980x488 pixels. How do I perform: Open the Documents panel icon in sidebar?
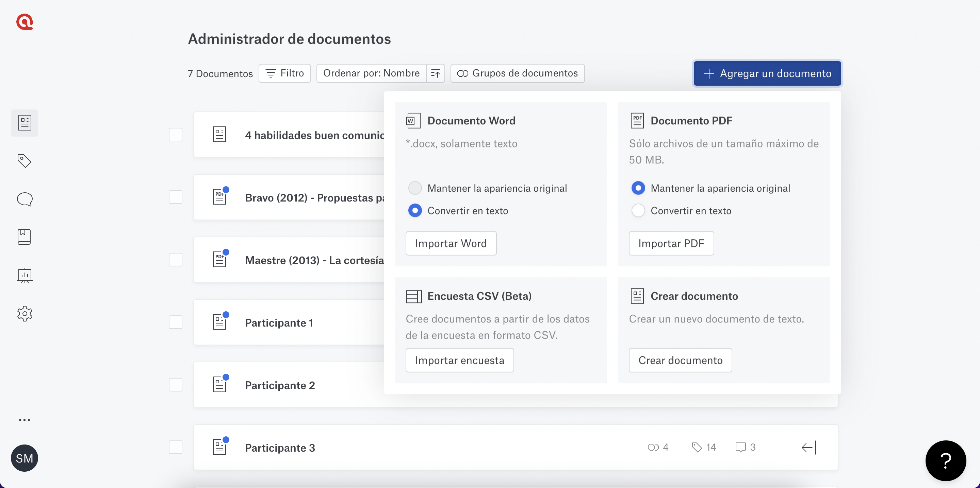[x=24, y=122]
